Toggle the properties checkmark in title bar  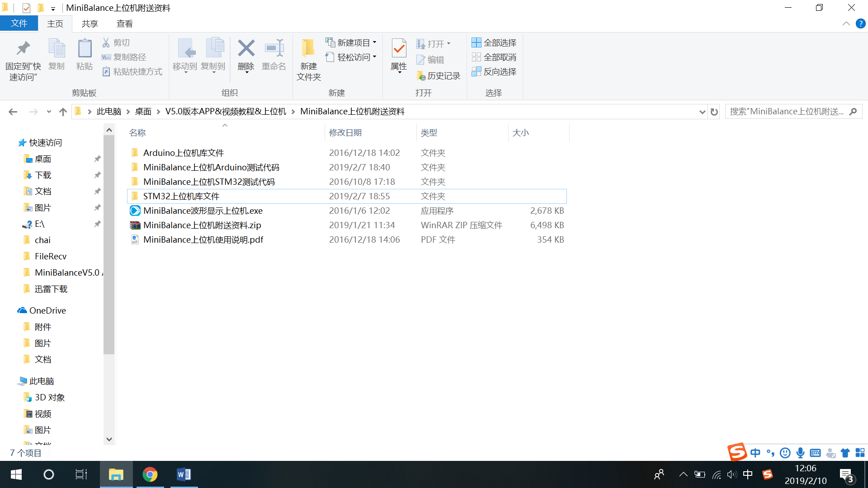tap(26, 8)
